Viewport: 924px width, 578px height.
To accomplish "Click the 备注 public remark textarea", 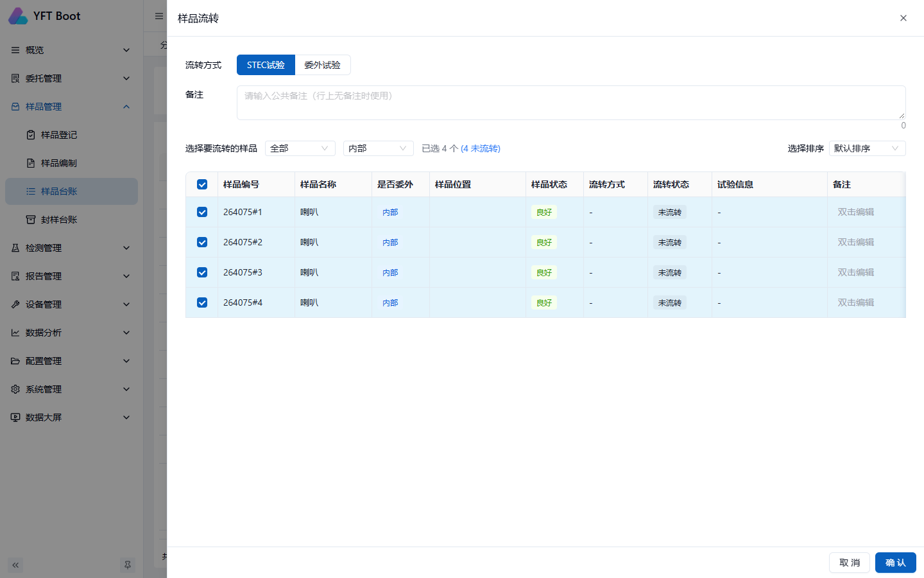I will click(x=571, y=103).
